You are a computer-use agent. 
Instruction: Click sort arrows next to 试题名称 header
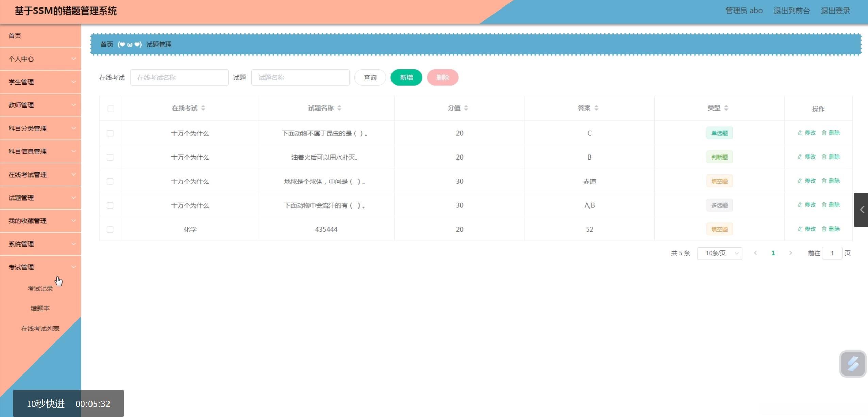click(339, 108)
